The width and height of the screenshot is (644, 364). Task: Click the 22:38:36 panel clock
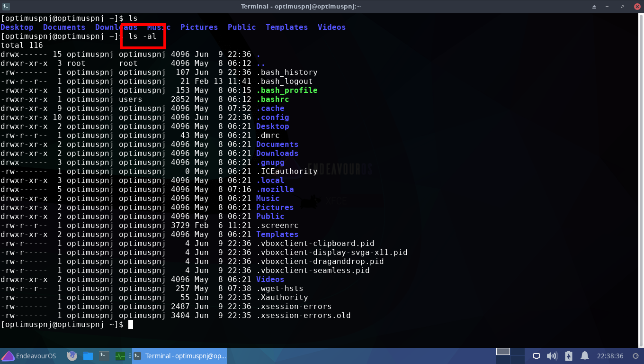[610, 356]
